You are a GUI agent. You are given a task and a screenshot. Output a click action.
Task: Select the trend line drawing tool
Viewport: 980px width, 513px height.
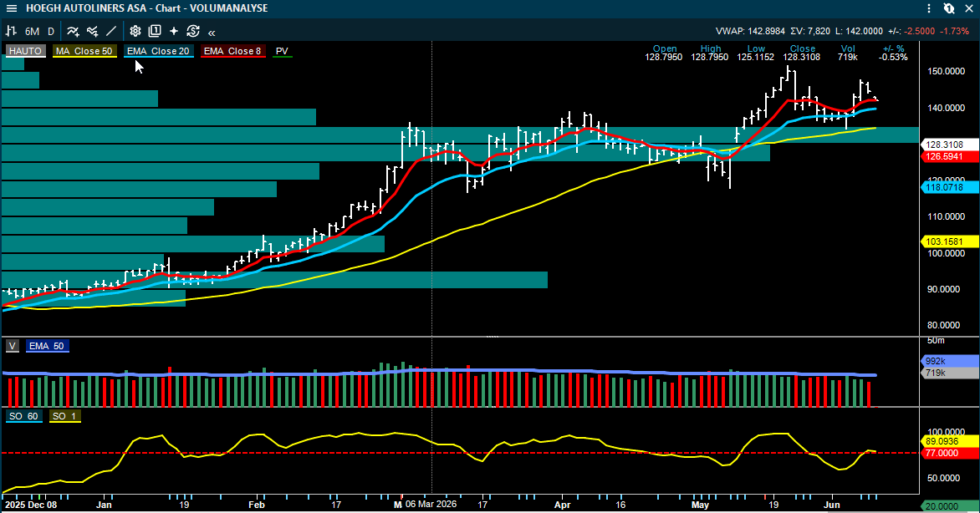coord(111,31)
